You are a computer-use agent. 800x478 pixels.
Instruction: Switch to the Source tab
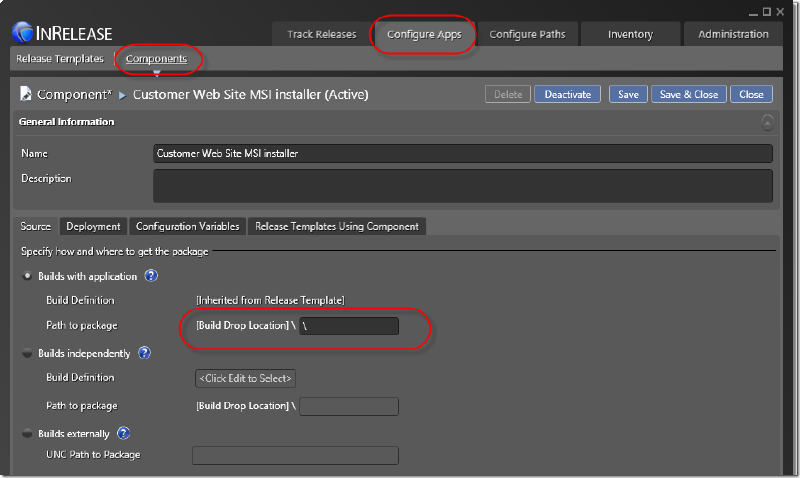[x=36, y=227]
